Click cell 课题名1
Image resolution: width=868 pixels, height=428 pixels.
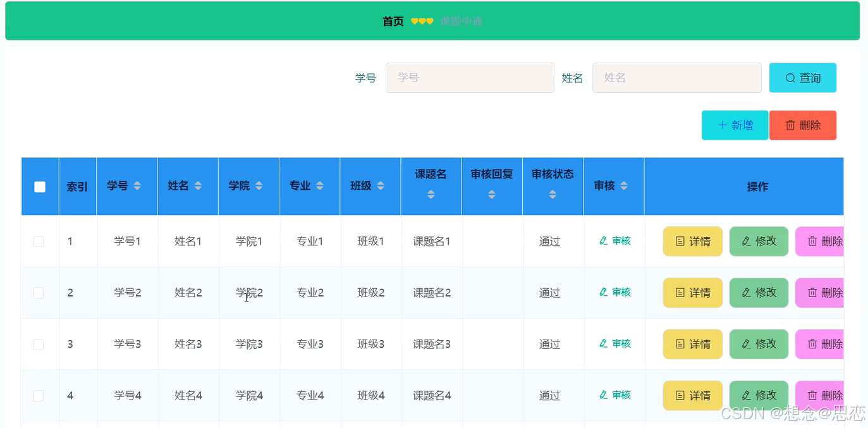pos(432,242)
